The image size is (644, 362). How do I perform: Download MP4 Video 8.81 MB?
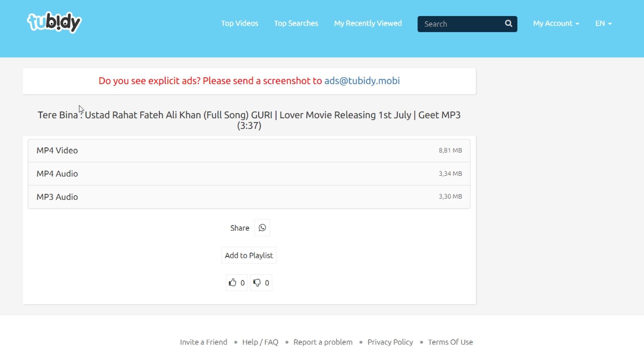[x=249, y=150]
